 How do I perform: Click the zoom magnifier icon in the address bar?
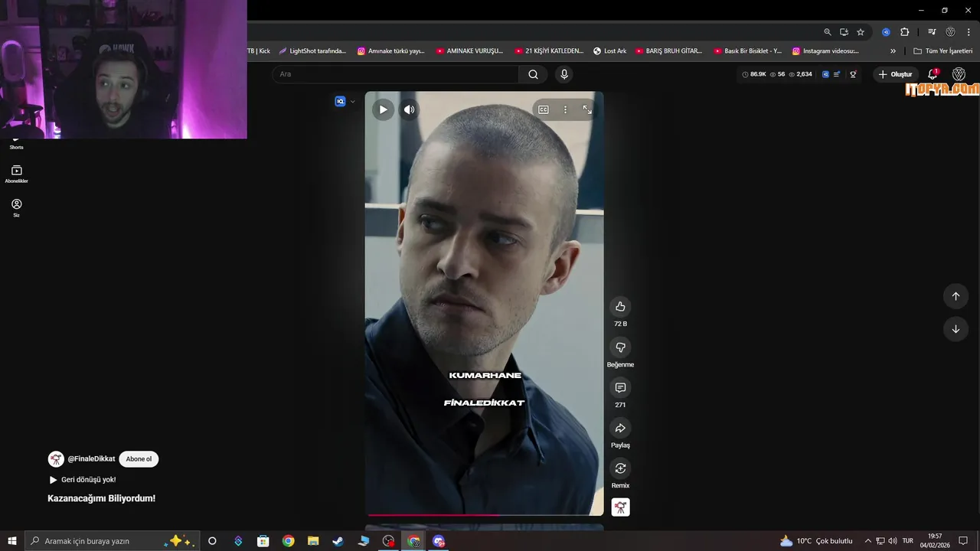click(828, 32)
